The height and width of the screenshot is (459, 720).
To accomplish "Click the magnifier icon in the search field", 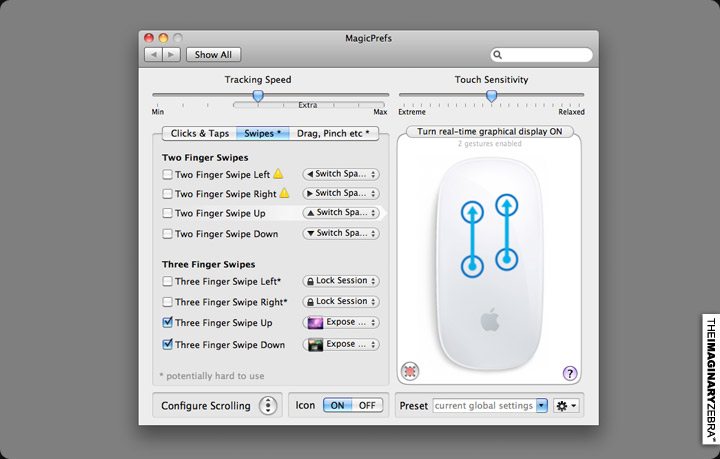I will [498, 55].
